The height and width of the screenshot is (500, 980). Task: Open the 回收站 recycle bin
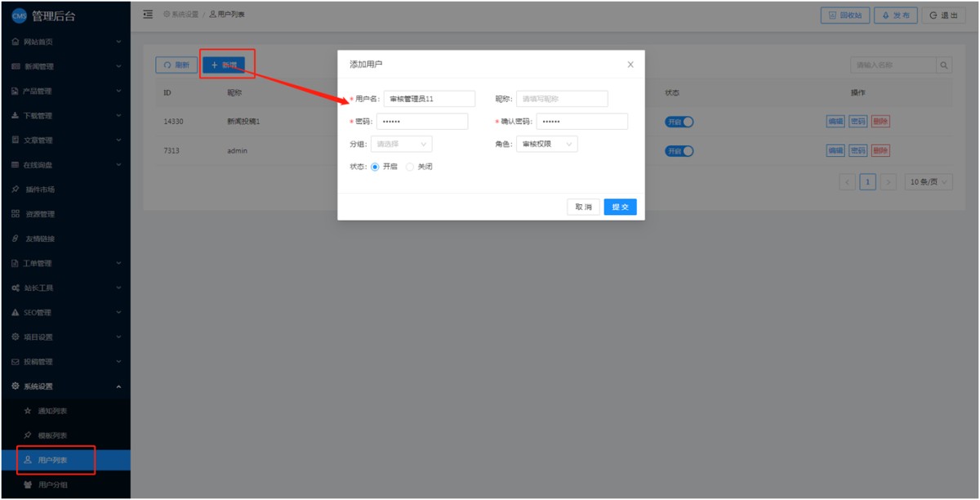tap(844, 15)
